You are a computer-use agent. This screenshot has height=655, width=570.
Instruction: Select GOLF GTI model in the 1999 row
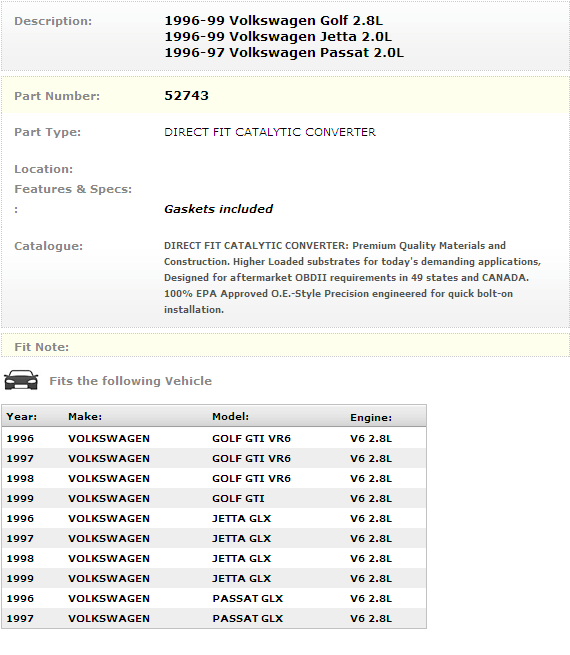click(x=238, y=499)
